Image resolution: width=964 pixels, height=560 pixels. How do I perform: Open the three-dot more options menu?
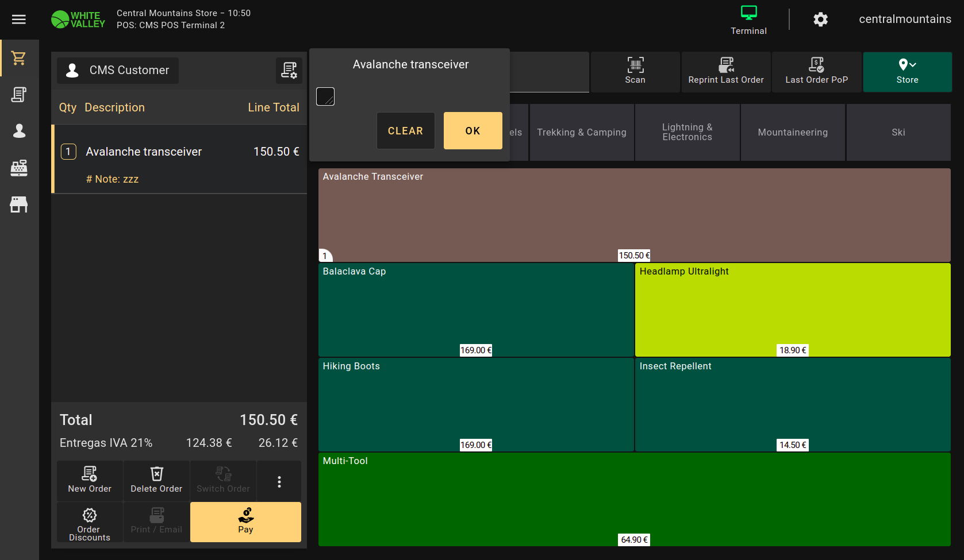[x=279, y=481]
